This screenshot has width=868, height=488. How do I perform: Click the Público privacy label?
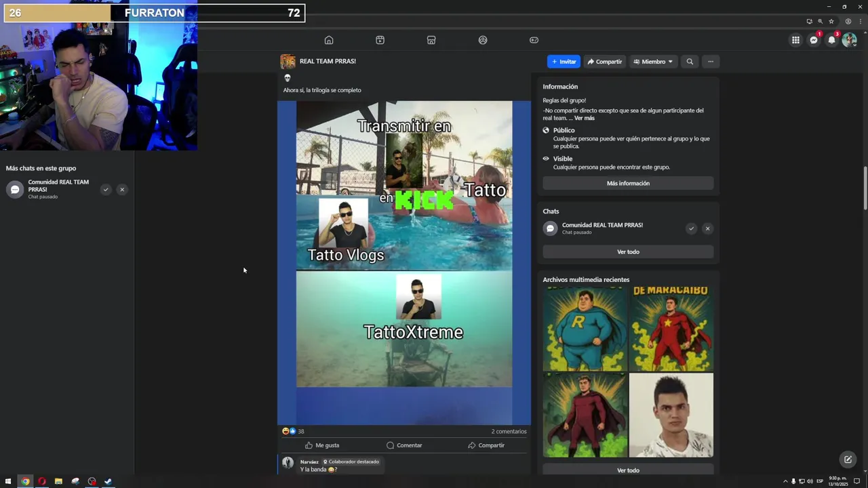coord(564,130)
